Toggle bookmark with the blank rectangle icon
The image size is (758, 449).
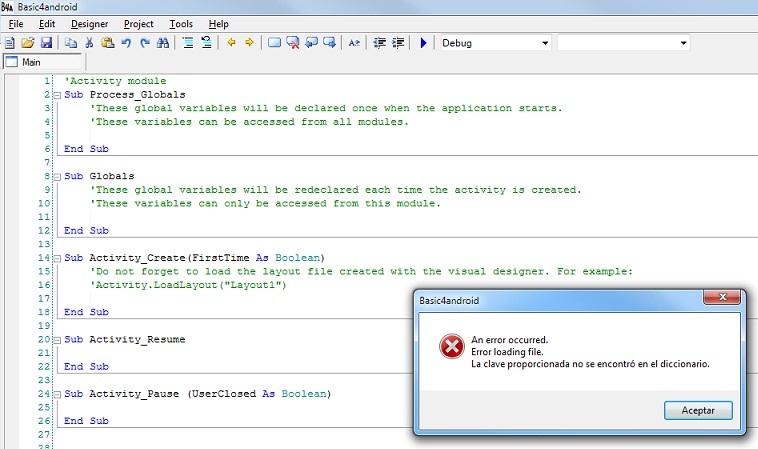click(275, 43)
